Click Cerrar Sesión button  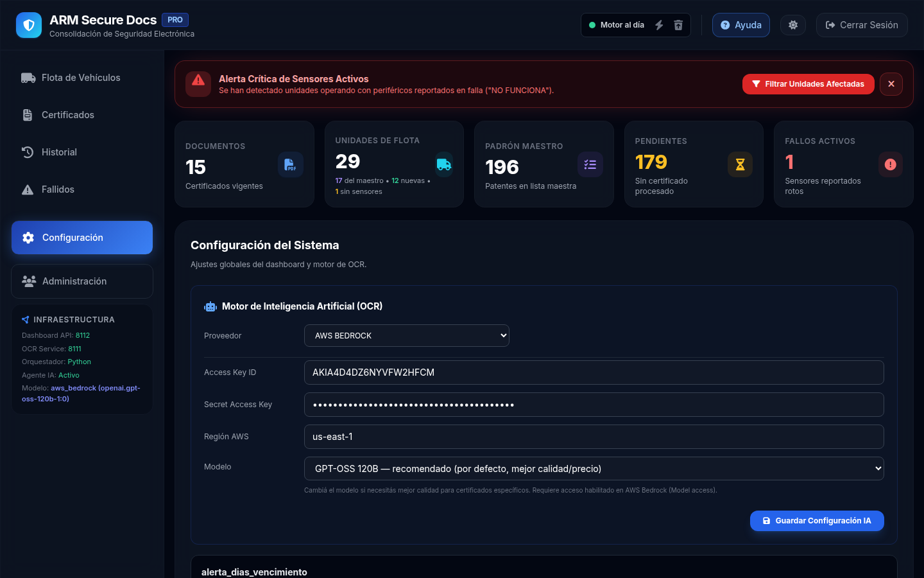point(862,25)
